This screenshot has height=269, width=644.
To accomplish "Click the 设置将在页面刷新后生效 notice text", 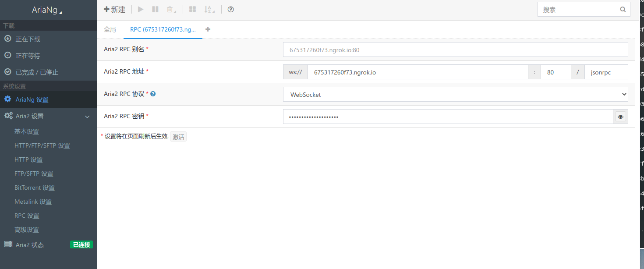I will [136, 136].
